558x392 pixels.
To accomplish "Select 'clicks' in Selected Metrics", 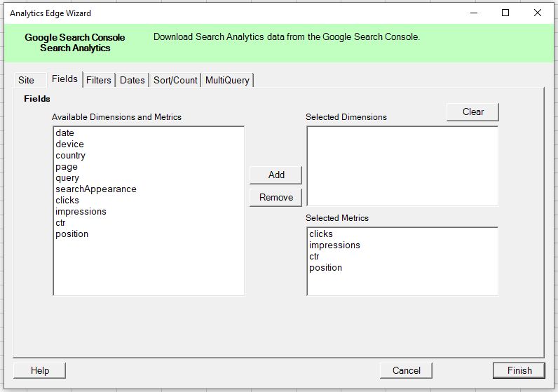I will point(402,234).
